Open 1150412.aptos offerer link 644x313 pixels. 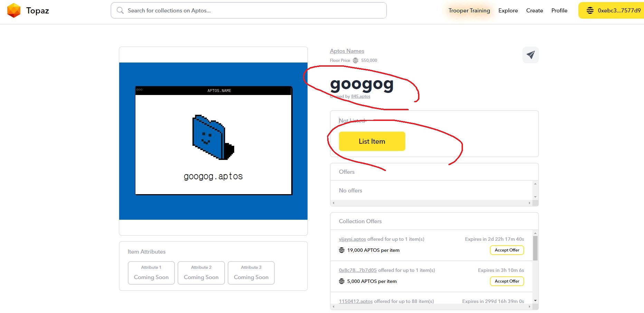pyautogui.click(x=356, y=301)
